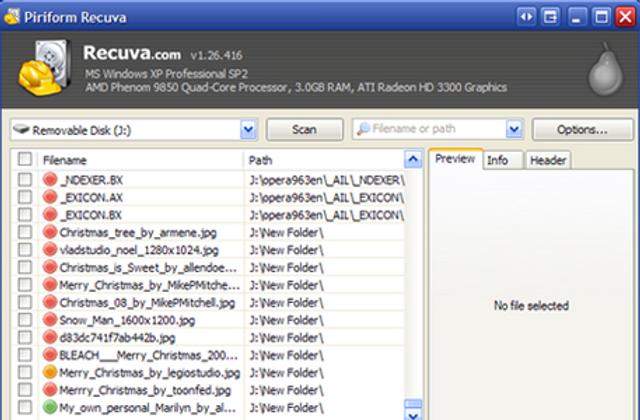
Task: Start a scan with the Scan button
Action: (x=304, y=130)
